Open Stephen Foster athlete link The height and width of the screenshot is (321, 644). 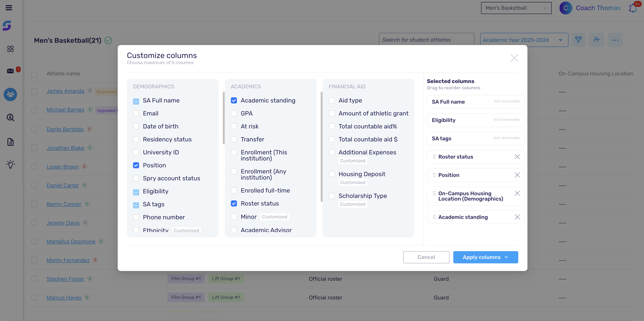65,279
